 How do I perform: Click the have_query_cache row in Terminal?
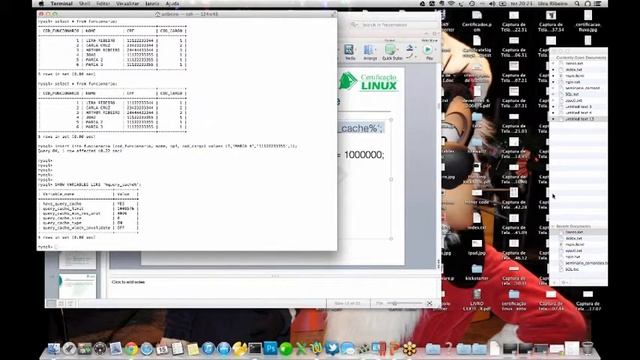pyautogui.click(x=89, y=204)
